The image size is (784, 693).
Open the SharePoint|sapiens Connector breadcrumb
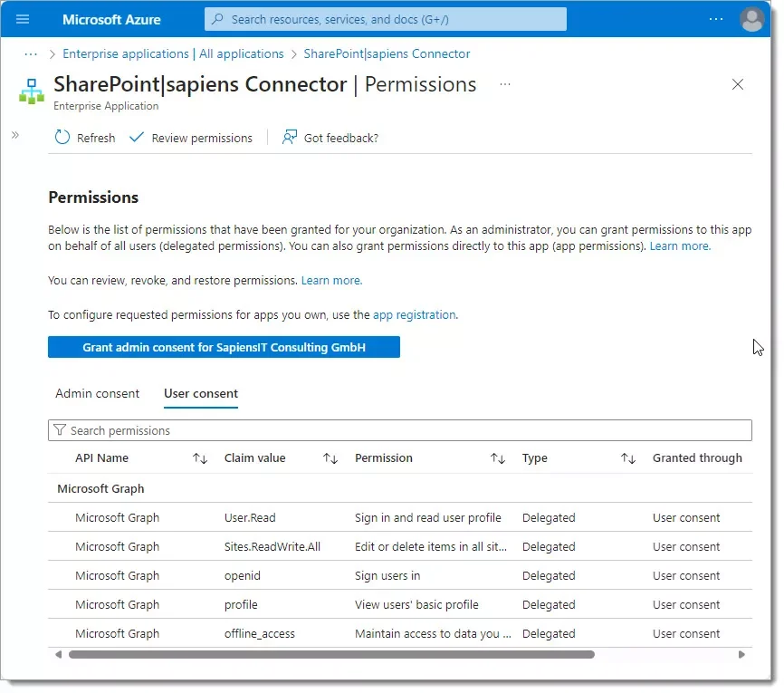[387, 54]
